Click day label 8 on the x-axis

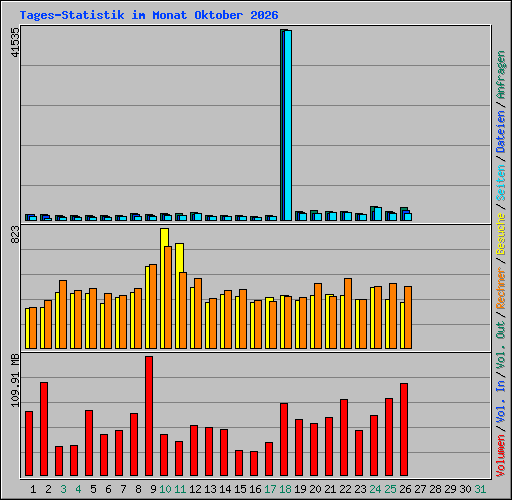pos(138,489)
